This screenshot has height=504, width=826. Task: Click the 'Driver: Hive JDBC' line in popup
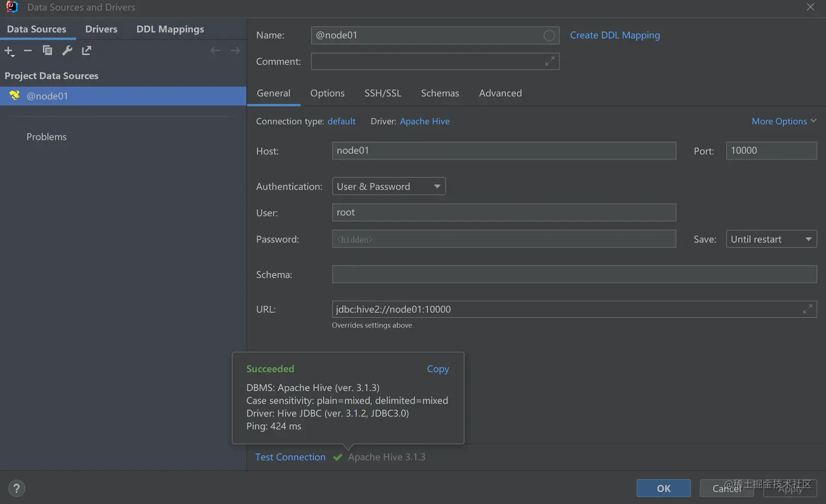327,413
